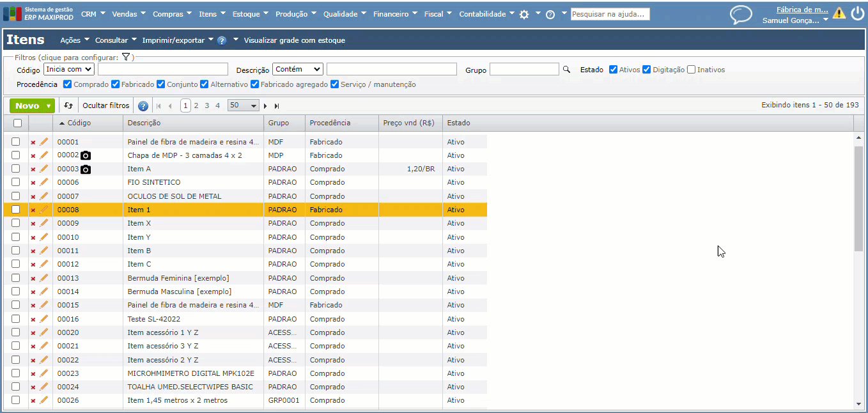Enable the Inativos state checkbox

point(691,70)
